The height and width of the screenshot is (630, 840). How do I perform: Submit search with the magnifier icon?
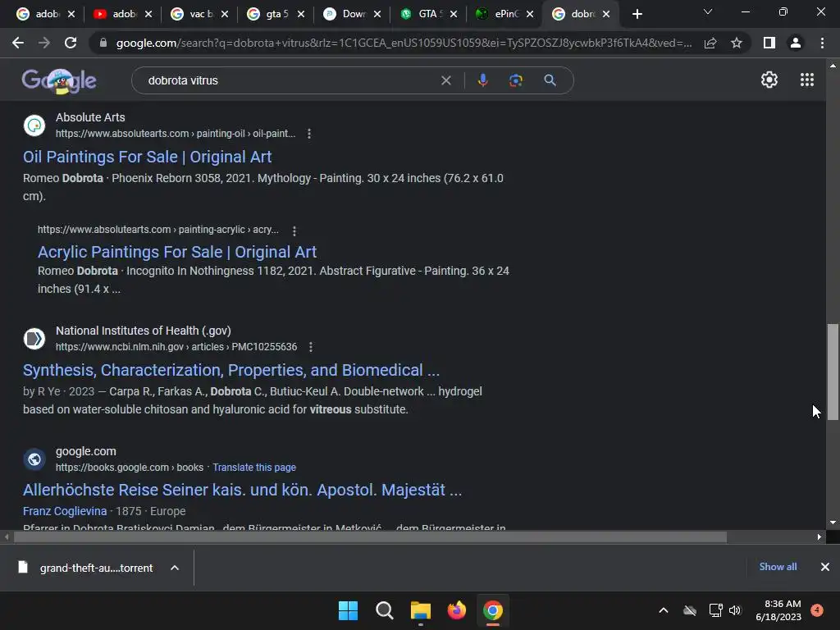coord(550,80)
